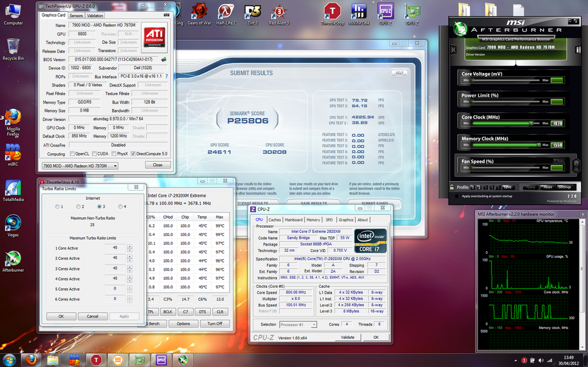Select Internet radio option 3 in ThrottleStop
588x367 pixels.
(x=99, y=206)
